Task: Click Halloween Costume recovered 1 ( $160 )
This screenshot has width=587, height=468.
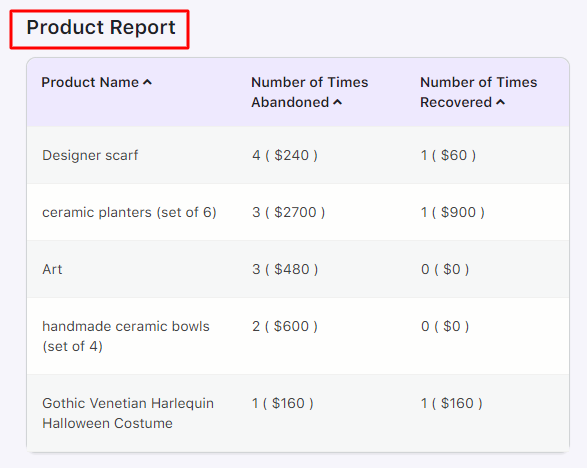Action: [x=451, y=403]
